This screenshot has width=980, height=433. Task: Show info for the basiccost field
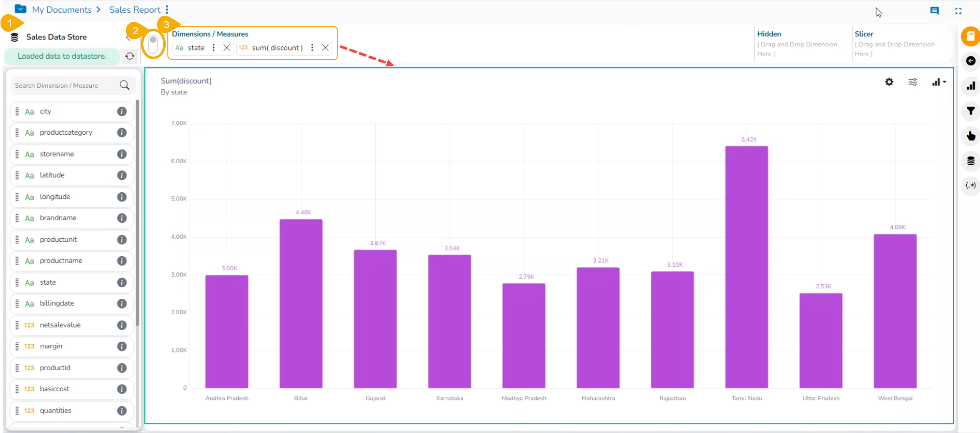[122, 389]
